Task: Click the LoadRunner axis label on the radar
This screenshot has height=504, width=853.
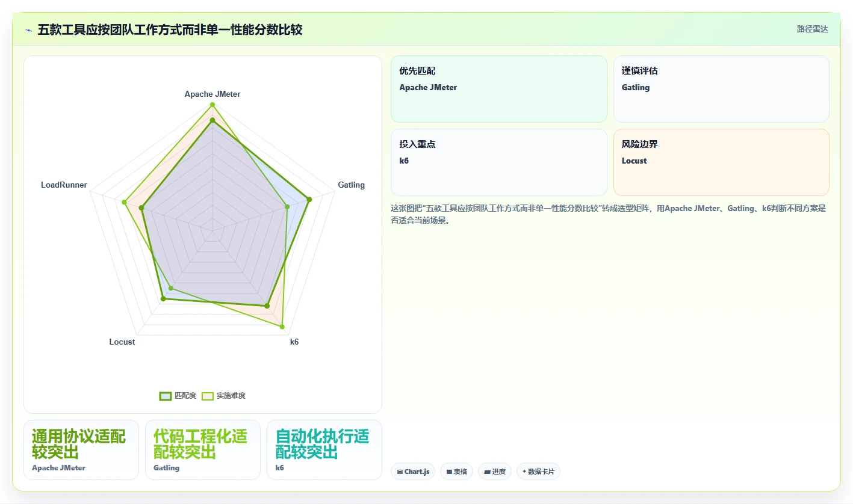Action: tap(64, 185)
